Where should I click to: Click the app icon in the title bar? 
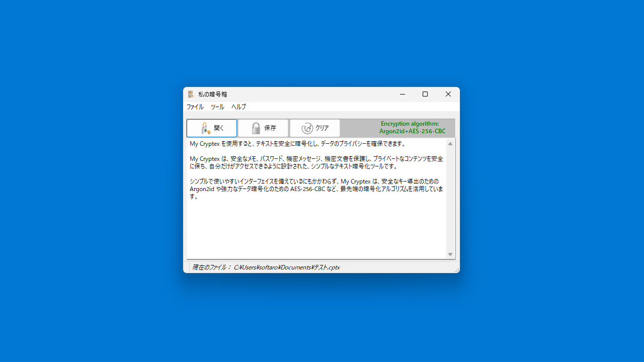pyautogui.click(x=191, y=94)
